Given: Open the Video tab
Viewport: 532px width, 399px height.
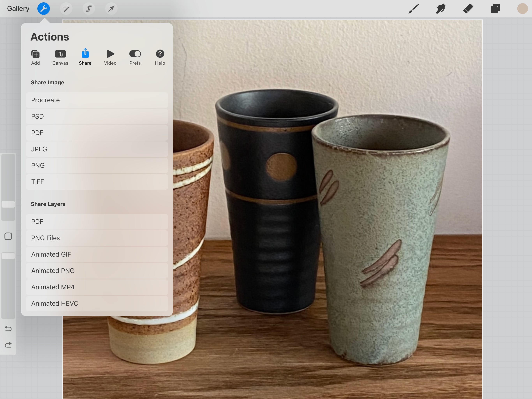Looking at the screenshot, I should (x=110, y=57).
